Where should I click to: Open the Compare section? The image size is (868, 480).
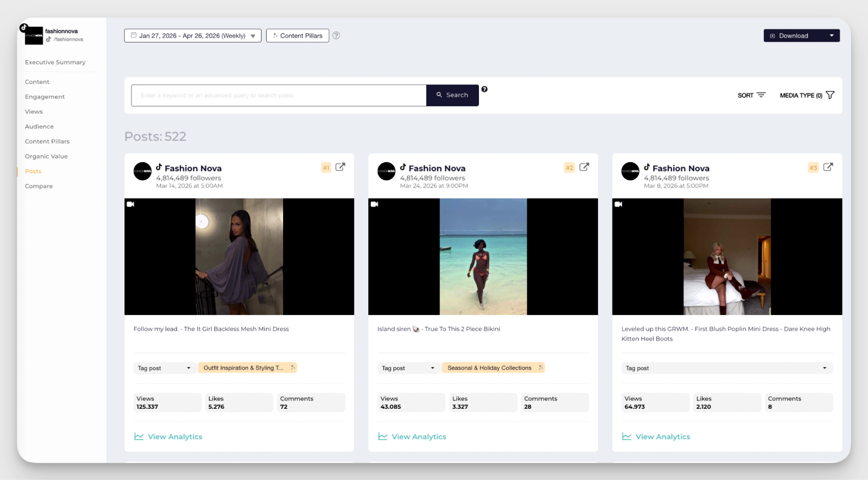pyautogui.click(x=39, y=186)
